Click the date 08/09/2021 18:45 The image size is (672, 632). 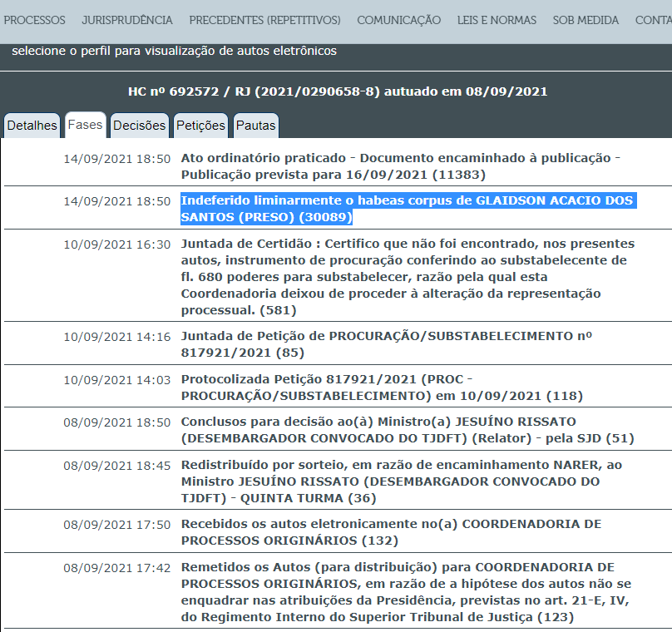click(117, 466)
